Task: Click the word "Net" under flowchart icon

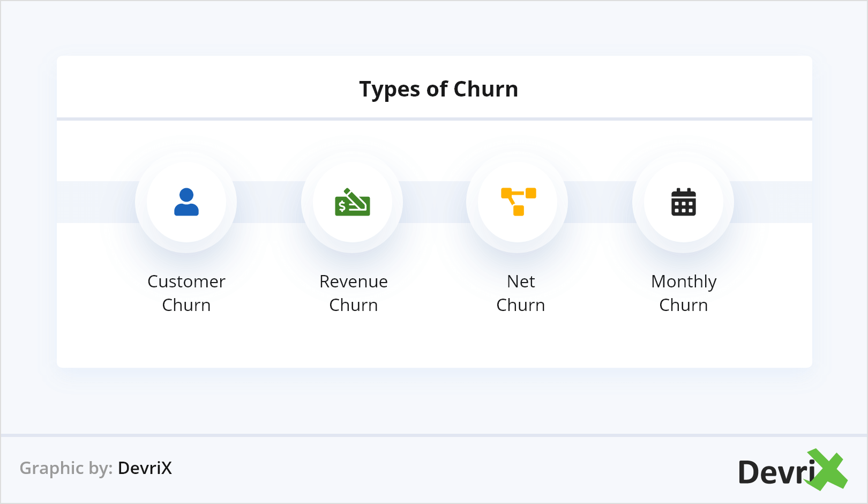Action: click(521, 281)
